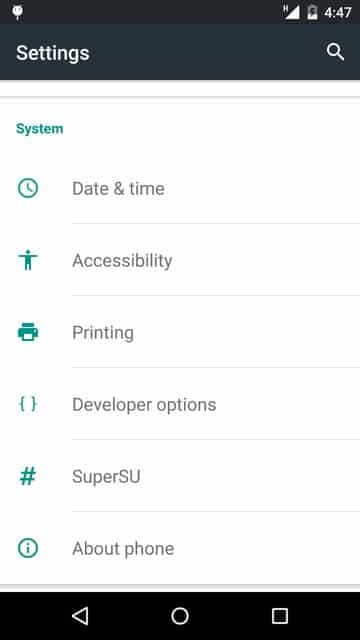This screenshot has height=640, width=360.
Task: Open About phone
Action: tap(180, 548)
